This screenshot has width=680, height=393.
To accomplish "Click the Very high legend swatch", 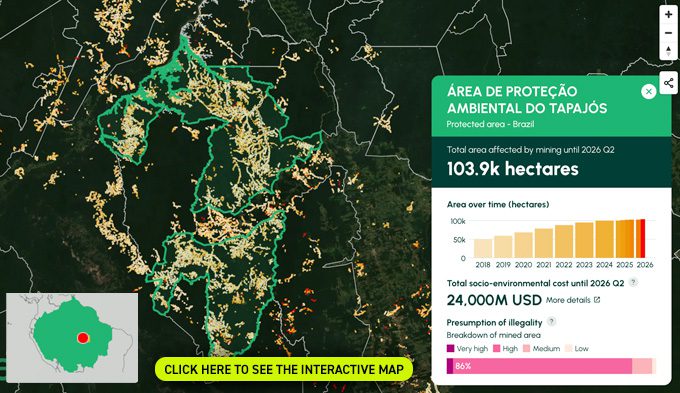I will click(x=450, y=348).
